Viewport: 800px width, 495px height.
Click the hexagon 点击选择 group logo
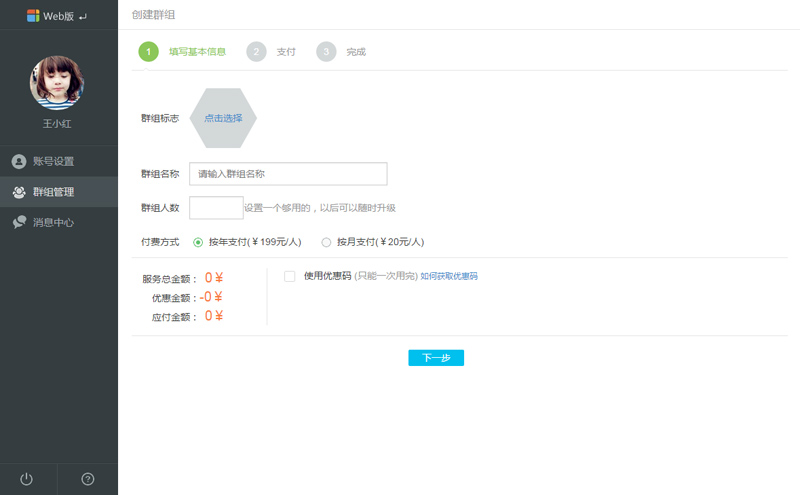[x=223, y=118]
